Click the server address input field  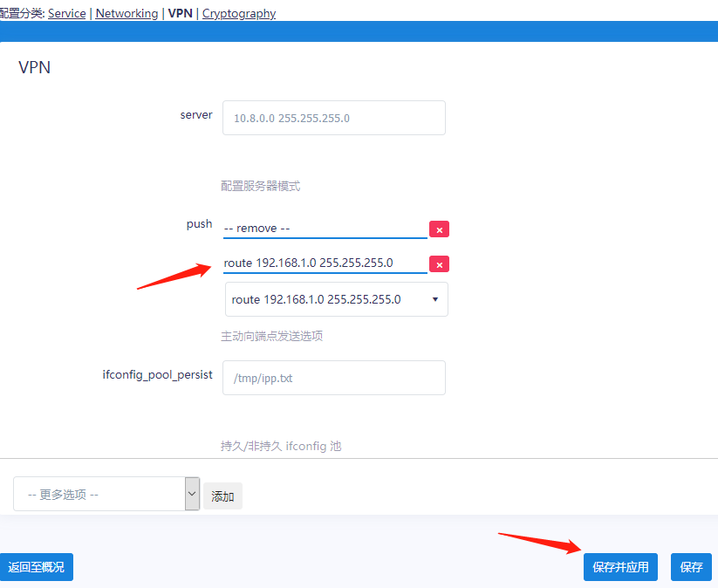pos(333,118)
